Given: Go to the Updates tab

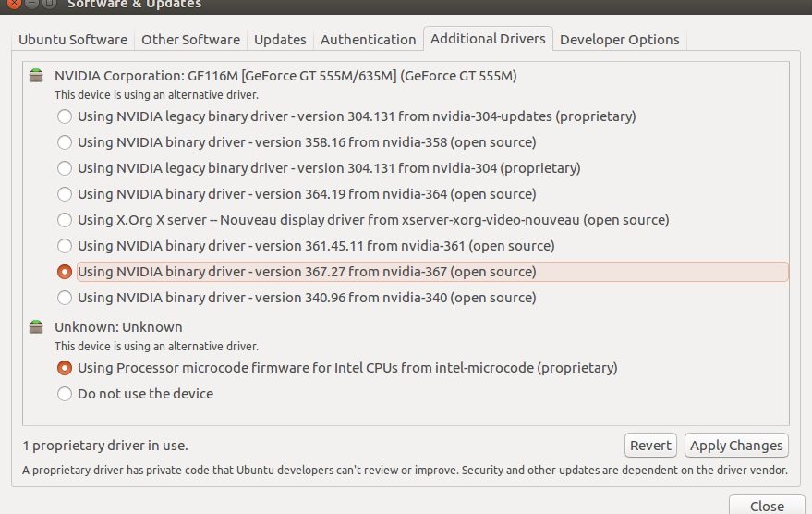Looking at the screenshot, I should [x=280, y=40].
